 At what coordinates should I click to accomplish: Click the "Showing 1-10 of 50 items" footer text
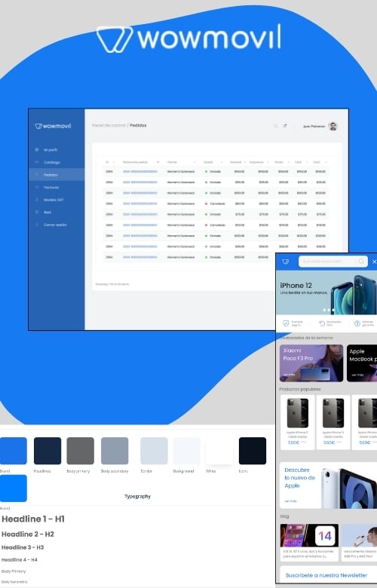tap(112, 284)
